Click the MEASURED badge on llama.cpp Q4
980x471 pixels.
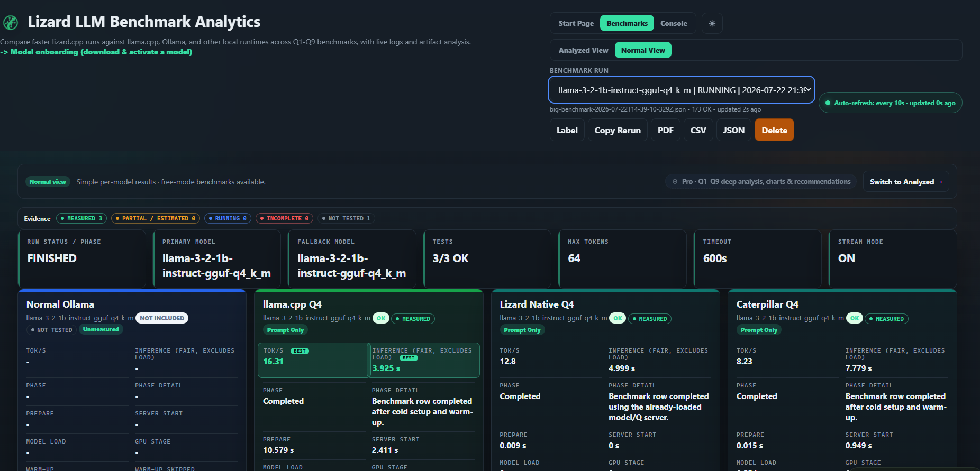[413, 319]
